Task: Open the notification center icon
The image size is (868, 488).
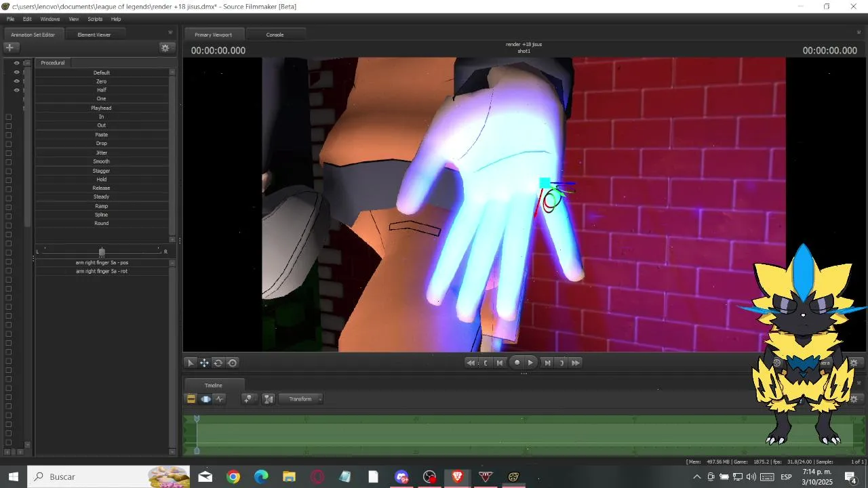Action: click(850, 477)
